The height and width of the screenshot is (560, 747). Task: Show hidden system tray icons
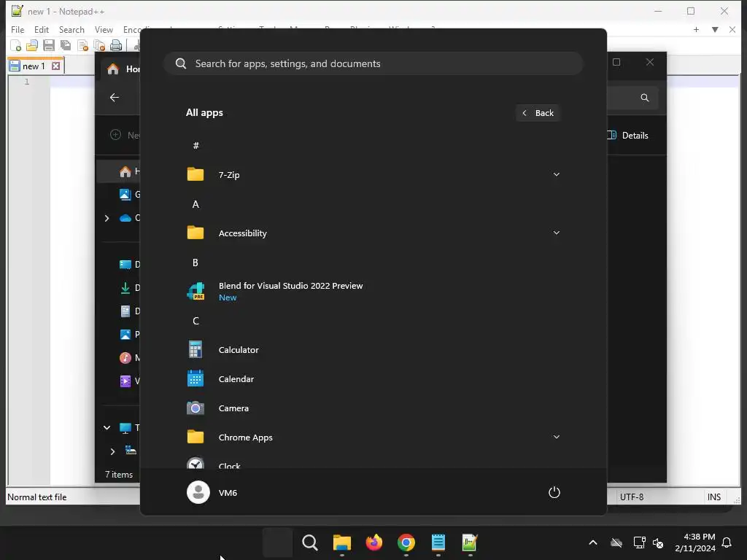click(593, 542)
